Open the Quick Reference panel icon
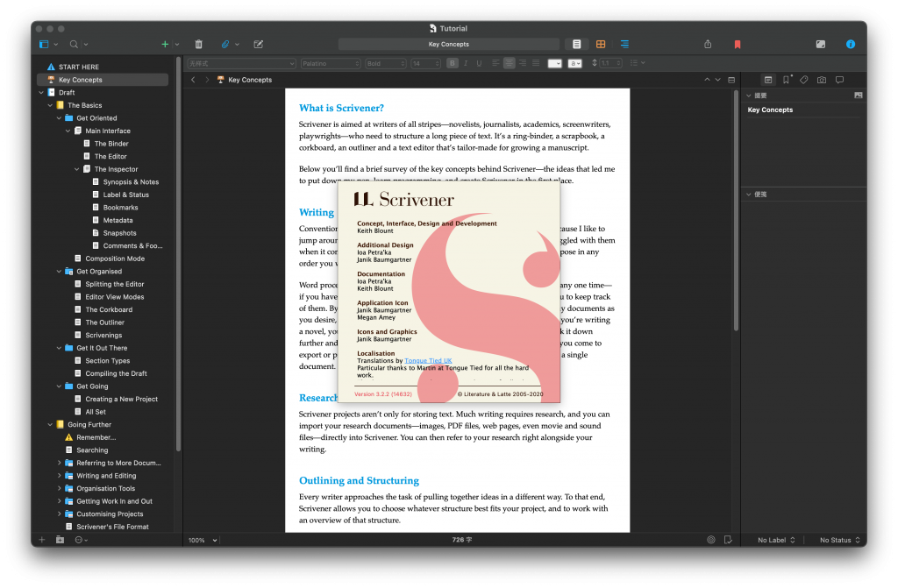Viewport: 898px width, 588px height. click(259, 44)
